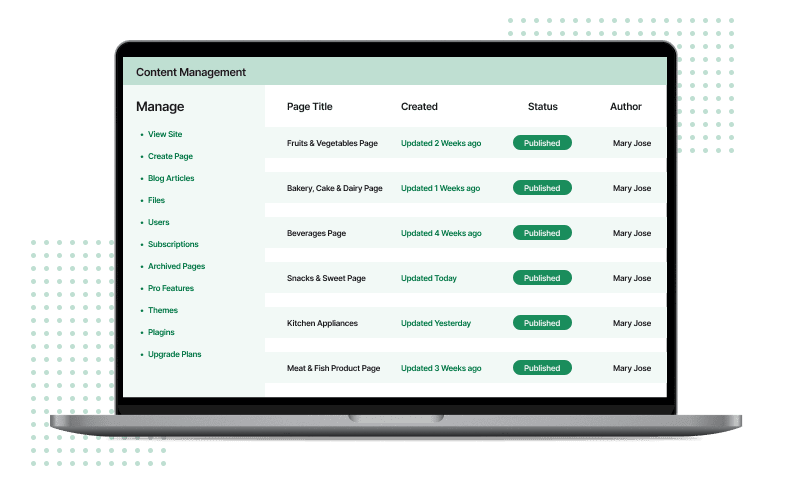Screen dimensions: 792x480
Task: Navigate to Themes in sidebar
Action: 163,310
